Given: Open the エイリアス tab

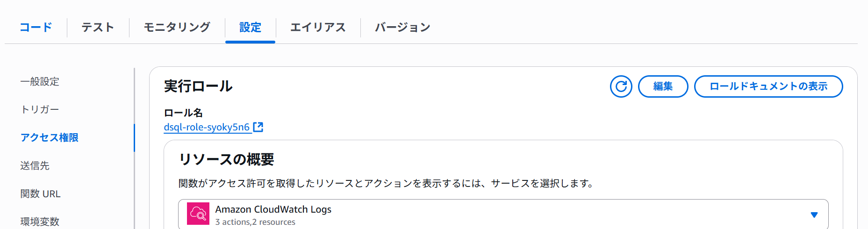Looking at the screenshot, I should [x=318, y=28].
